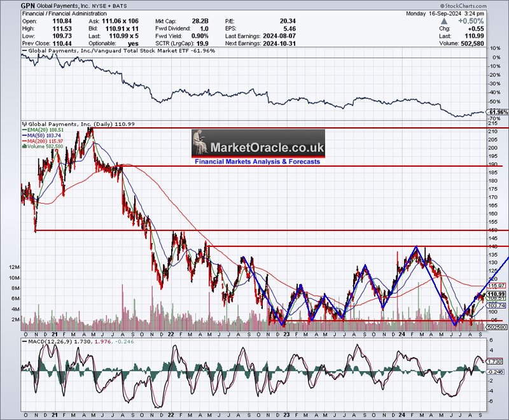Click the Open price 110.84
Image resolution: width=509 pixels, height=420 pixels.
click(62, 21)
